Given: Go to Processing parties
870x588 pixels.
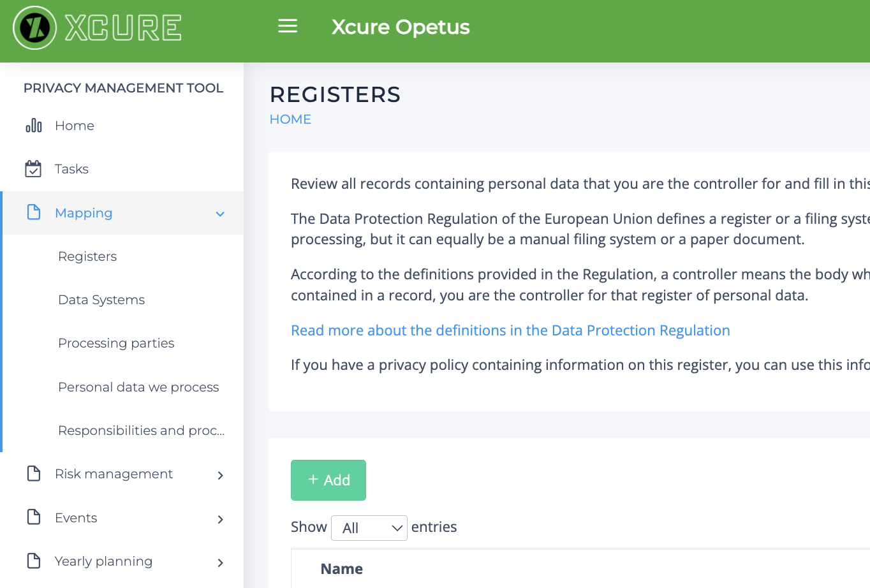Looking at the screenshot, I should (x=116, y=343).
